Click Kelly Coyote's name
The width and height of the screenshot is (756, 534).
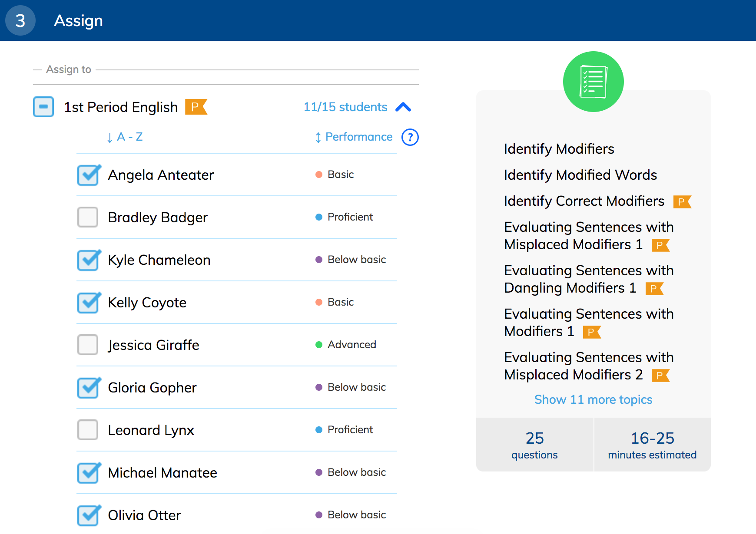pyautogui.click(x=147, y=303)
